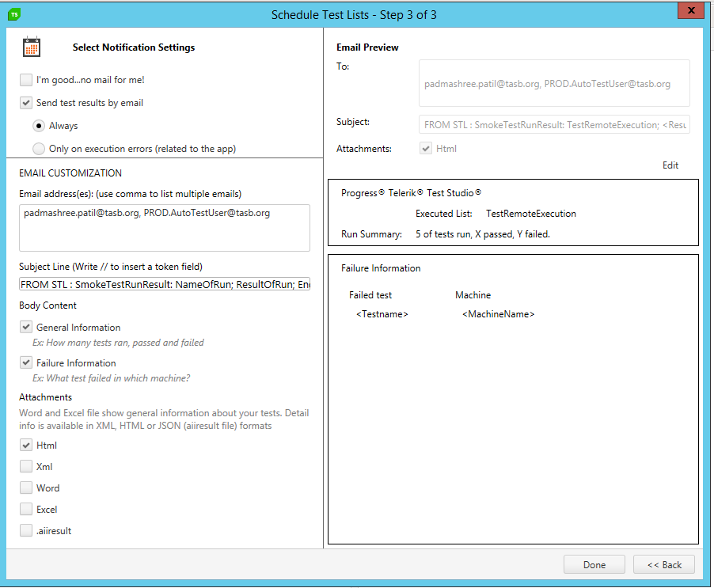Select the Always radio option
Image resolution: width=714 pixels, height=588 pixels.
(39, 126)
